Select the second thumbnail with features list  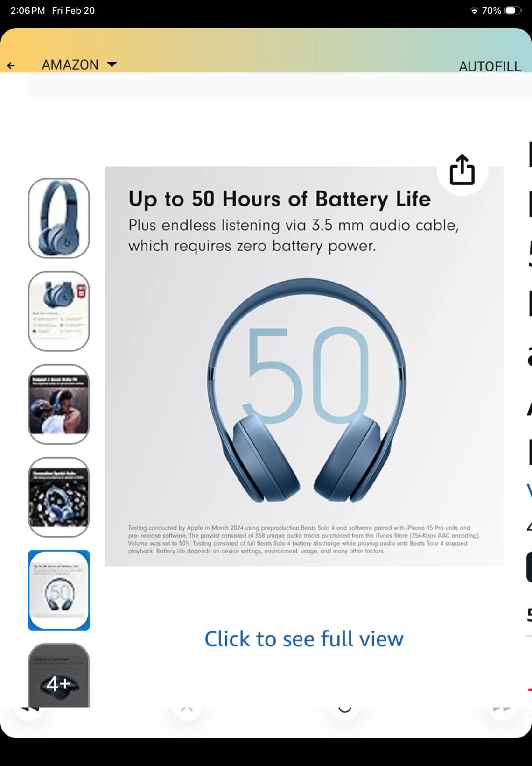[x=59, y=311]
